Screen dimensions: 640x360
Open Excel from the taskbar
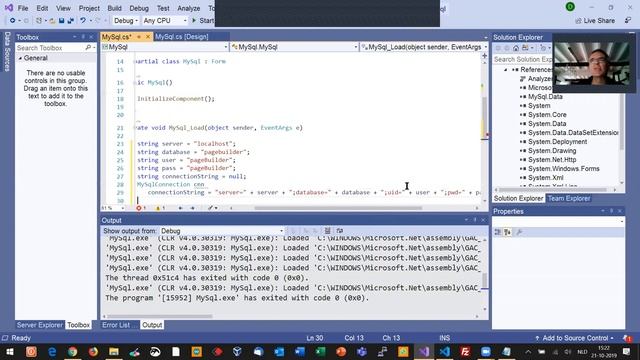tap(320, 351)
